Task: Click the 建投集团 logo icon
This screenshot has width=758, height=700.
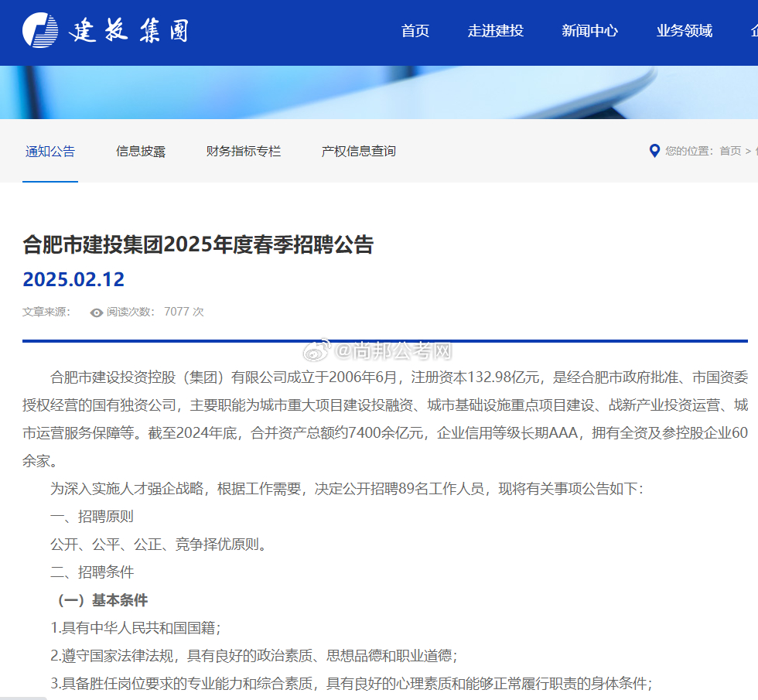Action: coord(40,30)
